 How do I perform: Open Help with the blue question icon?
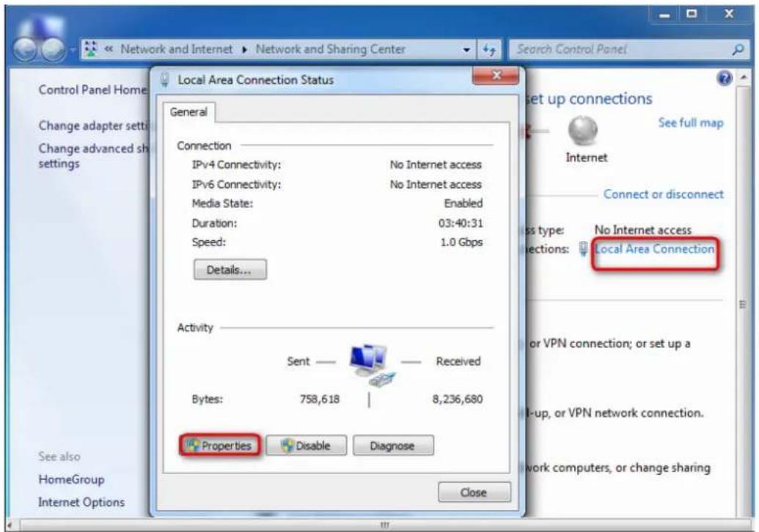pos(725,78)
